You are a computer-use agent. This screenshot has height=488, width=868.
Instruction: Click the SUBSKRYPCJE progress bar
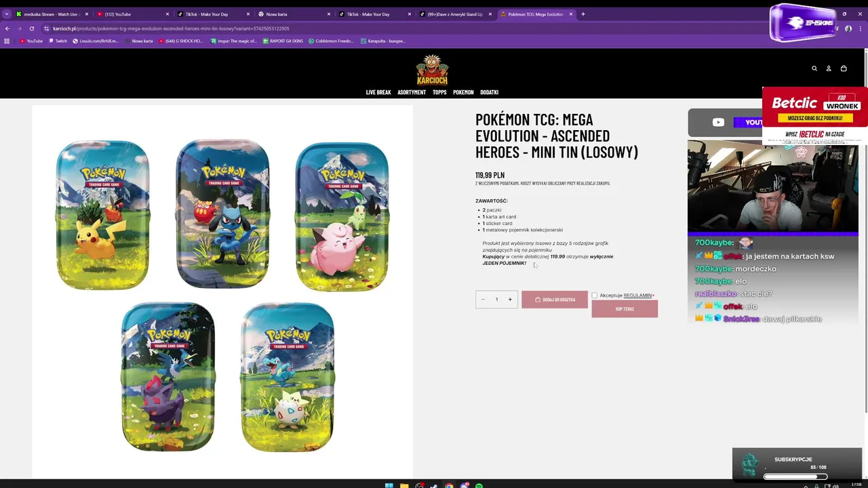point(795,476)
